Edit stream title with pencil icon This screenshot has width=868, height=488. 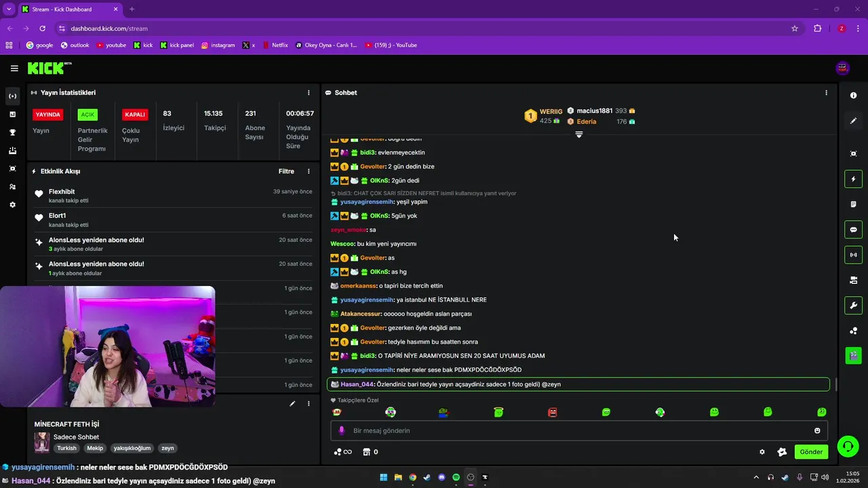292,403
